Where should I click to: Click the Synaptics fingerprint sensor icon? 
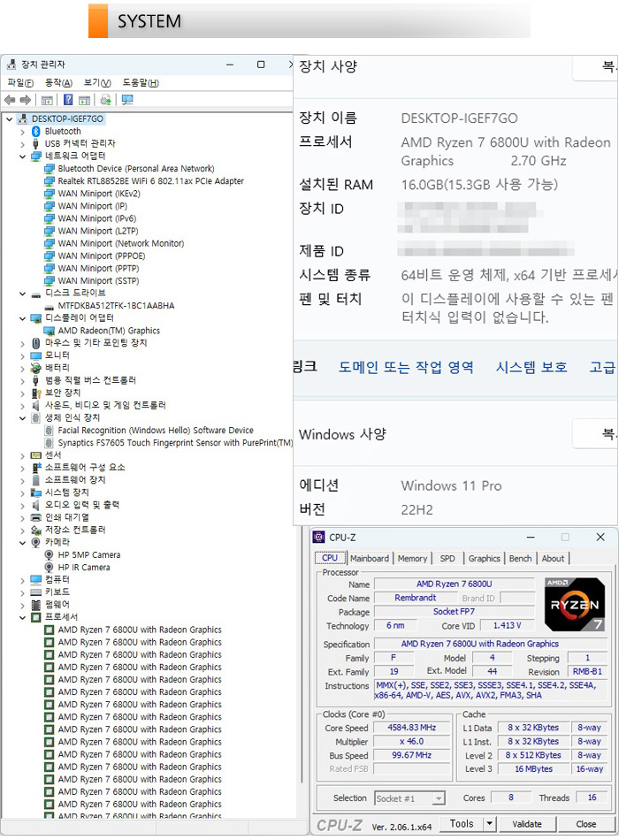[x=50, y=443]
